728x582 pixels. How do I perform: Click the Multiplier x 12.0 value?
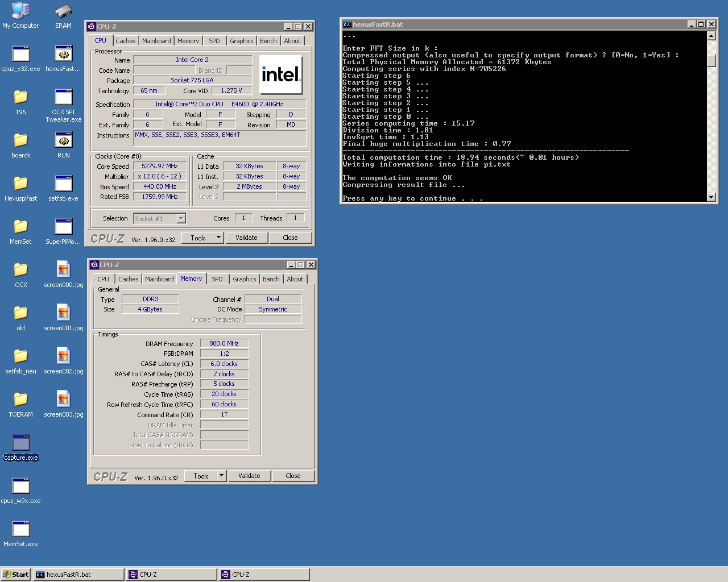coord(160,176)
